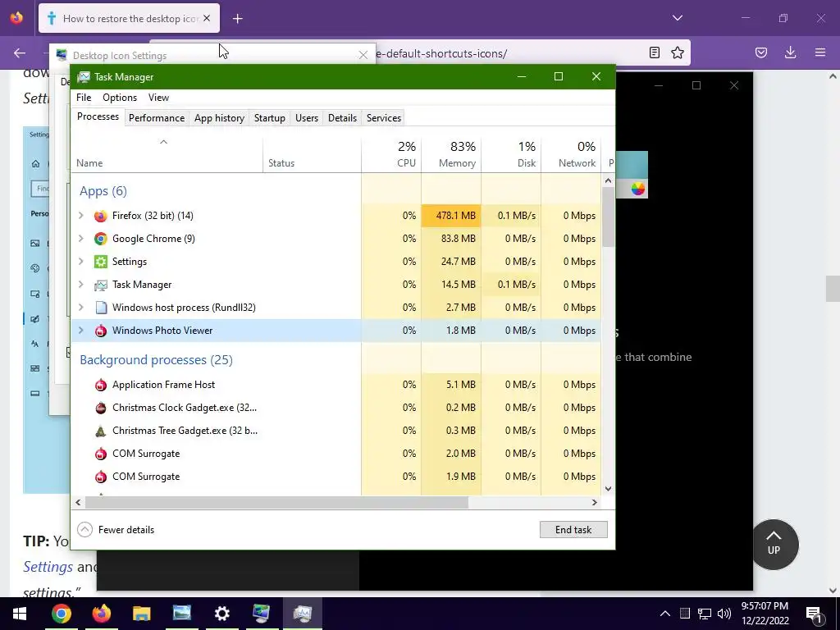Expand the Settings process row

pos(81,262)
